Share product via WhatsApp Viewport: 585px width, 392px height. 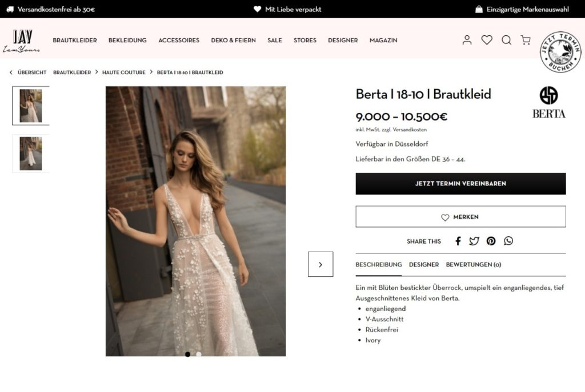508,241
